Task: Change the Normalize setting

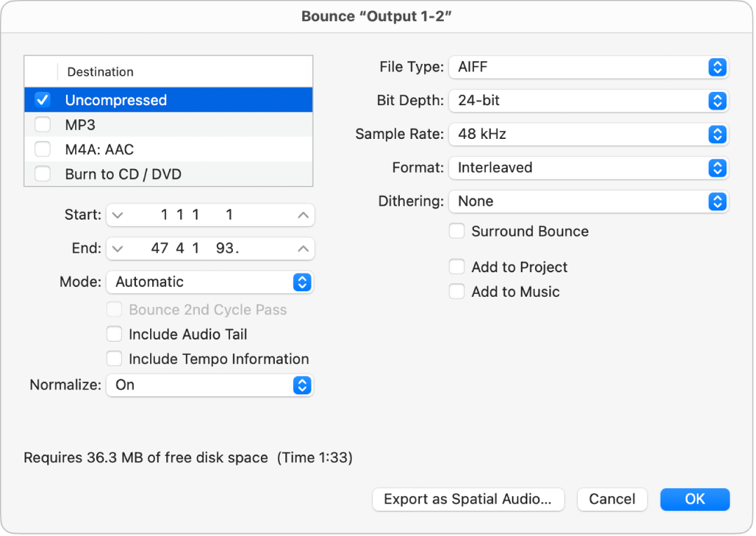Action: tap(210, 384)
